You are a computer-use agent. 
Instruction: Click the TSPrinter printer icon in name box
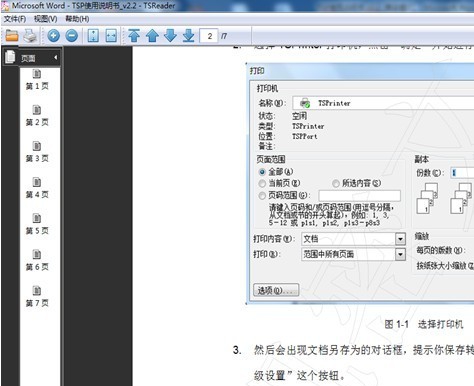tap(305, 103)
